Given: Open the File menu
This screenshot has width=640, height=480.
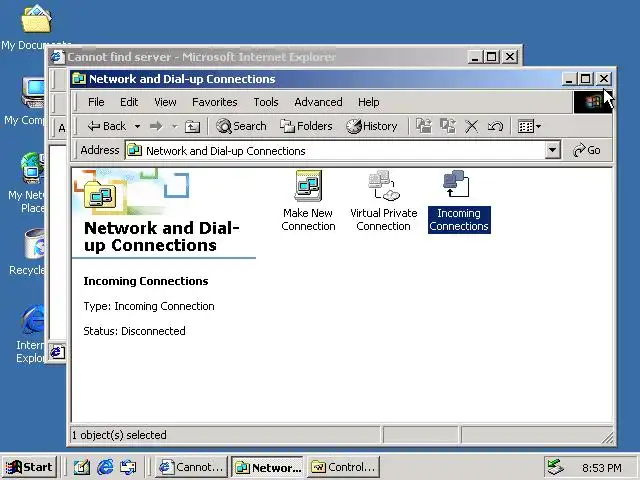Looking at the screenshot, I should [96, 102].
